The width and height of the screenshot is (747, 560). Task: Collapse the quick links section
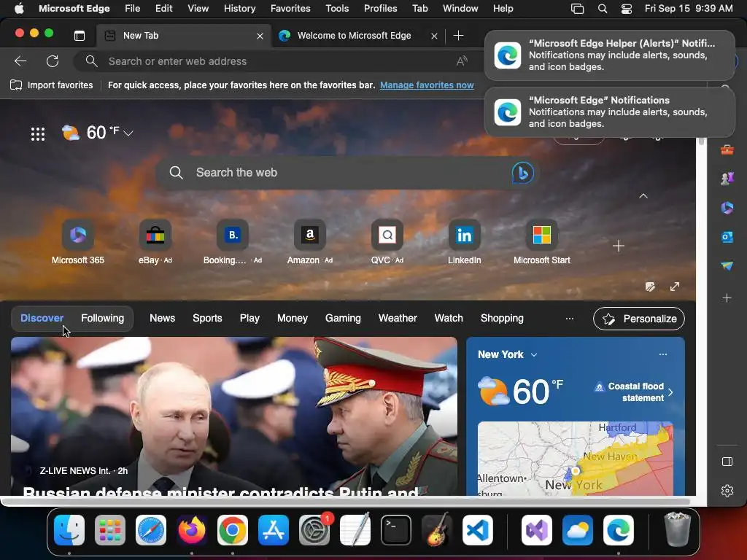pyautogui.click(x=643, y=195)
